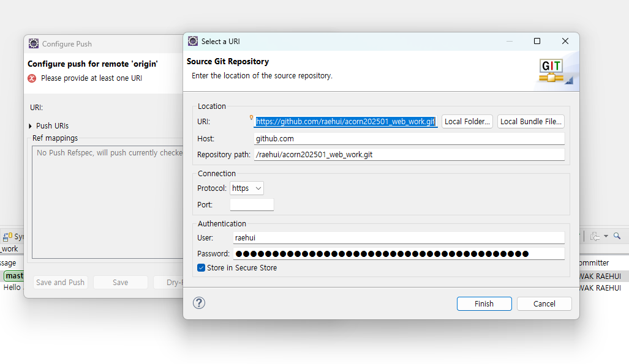Click the Password field
629x364 pixels.
[x=399, y=254]
